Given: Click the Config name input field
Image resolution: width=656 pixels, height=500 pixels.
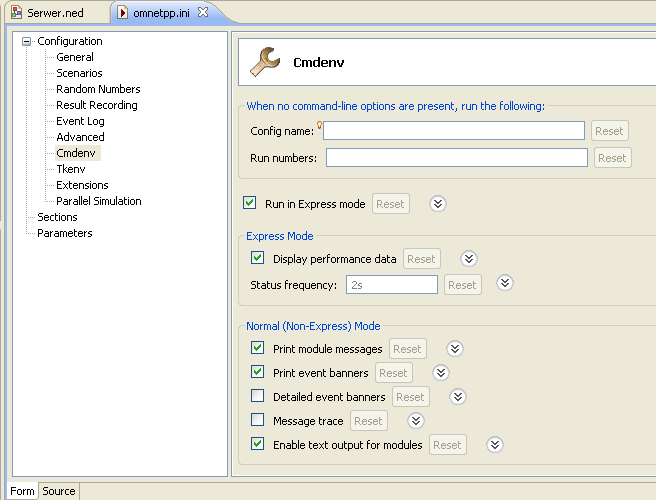Looking at the screenshot, I should click(x=454, y=131).
